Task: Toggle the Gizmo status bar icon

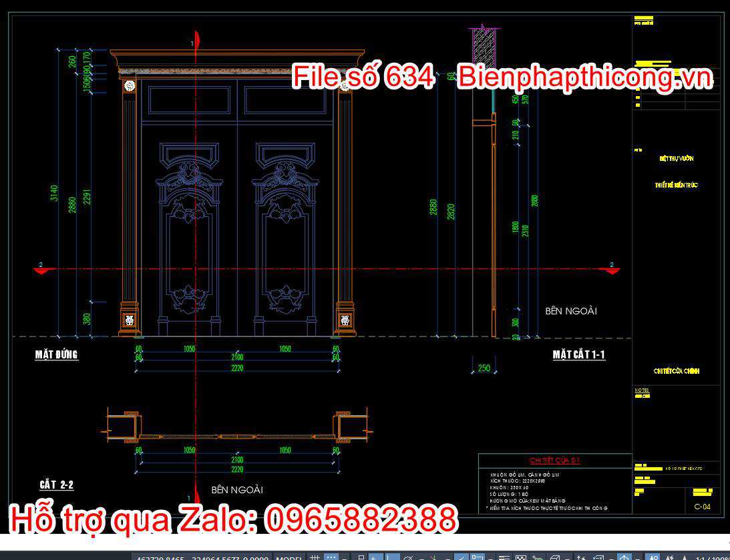Action: (x=624, y=557)
